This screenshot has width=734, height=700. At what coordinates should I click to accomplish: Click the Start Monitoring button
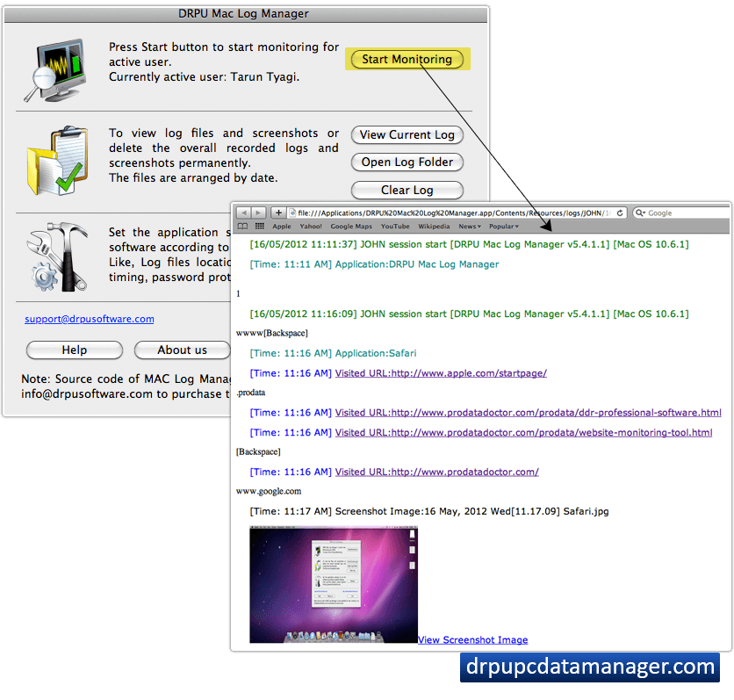click(407, 60)
